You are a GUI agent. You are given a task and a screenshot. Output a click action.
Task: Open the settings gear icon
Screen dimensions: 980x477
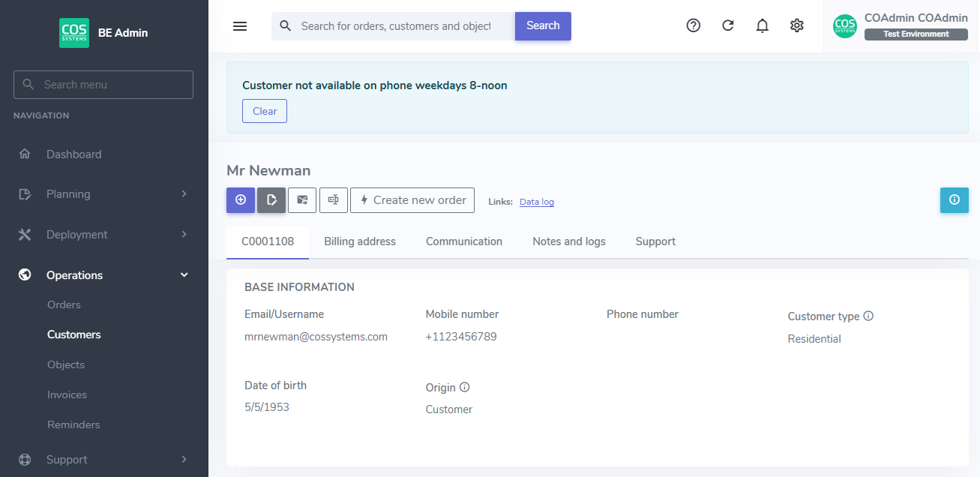click(x=797, y=25)
